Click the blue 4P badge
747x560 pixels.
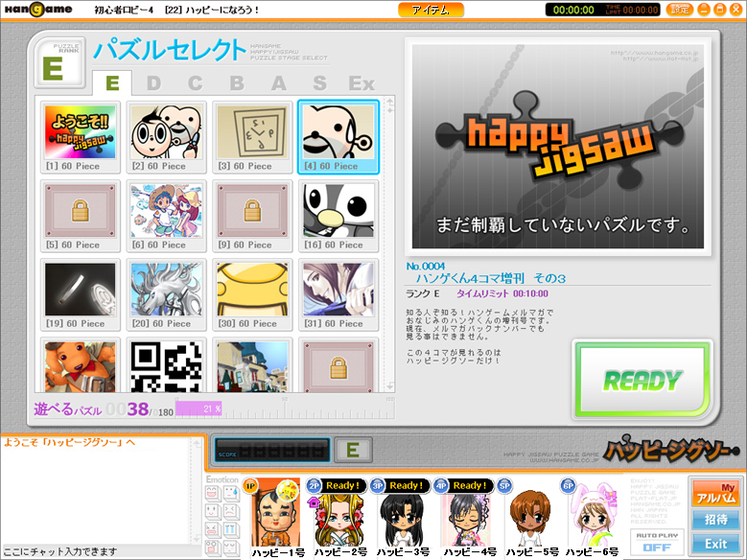click(441, 485)
